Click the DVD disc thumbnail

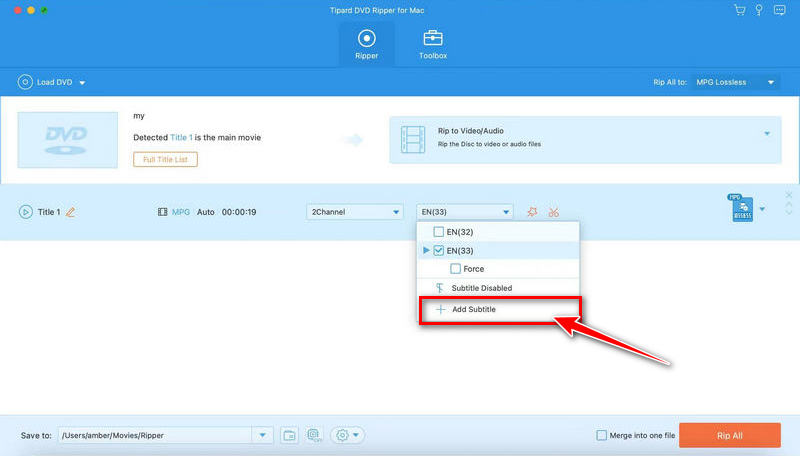pos(67,140)
